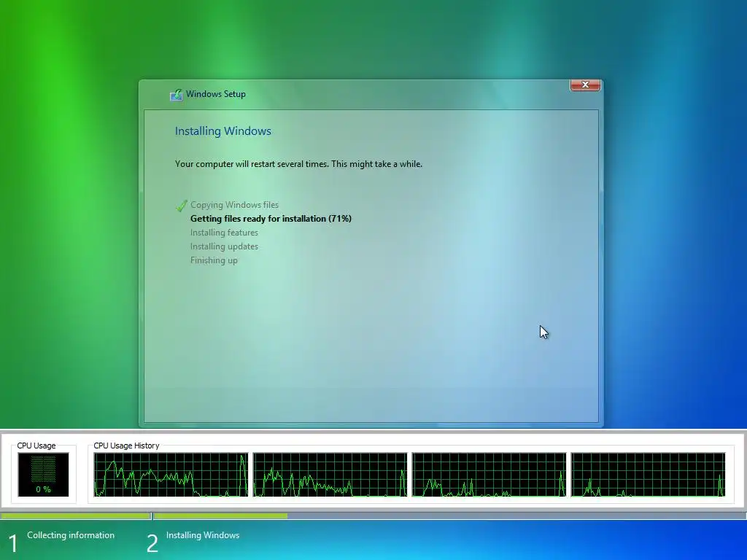
Task: Click the CPU Usage meter showing 0 %
Action: [x=43, y=474]
